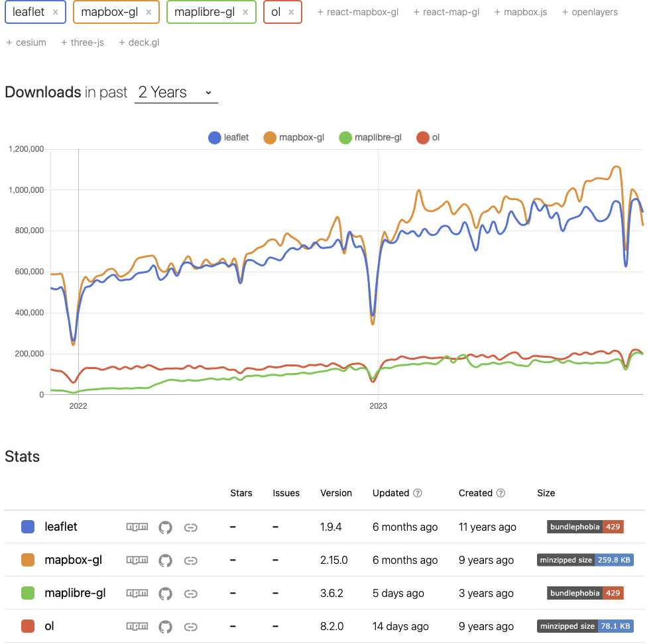Click blue color swatch in leaflet stats row
The width and height of the screenshot is (661, 644).
pos(28,527)
